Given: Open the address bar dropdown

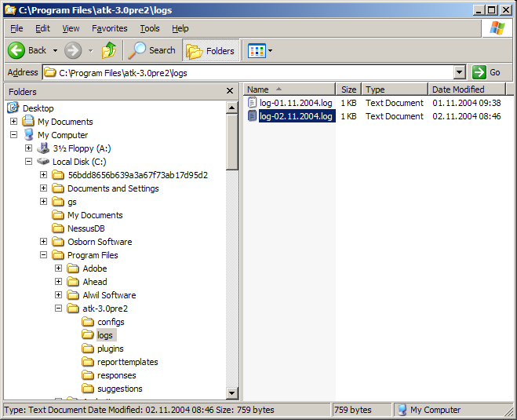Looking at the screenshot, I should (459, 72).
